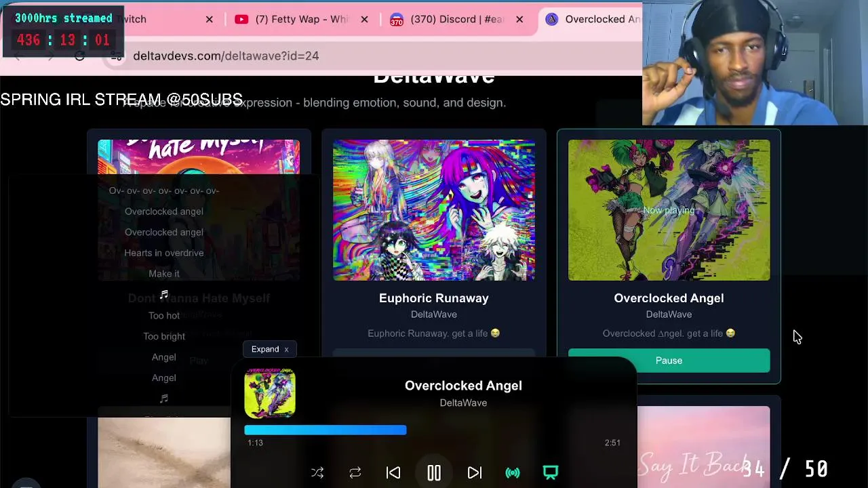Click the site info icon in address bar
868x488 pixels.
point(117,56)
